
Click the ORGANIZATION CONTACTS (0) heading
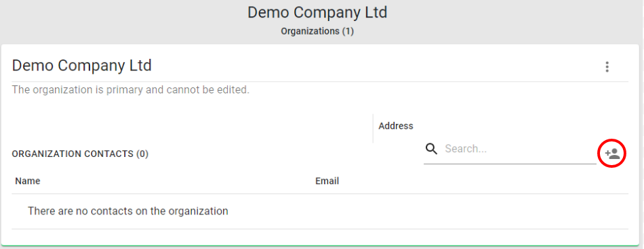pos(80,154)
